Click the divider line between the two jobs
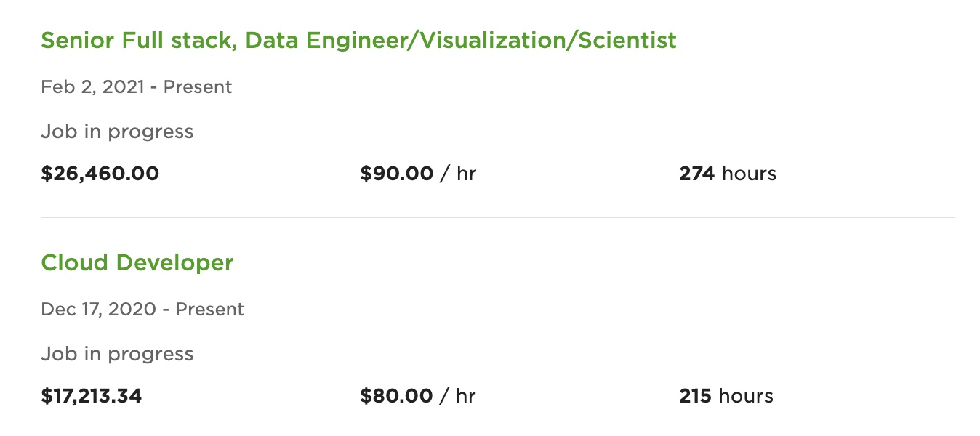 (x=497, y=217)
